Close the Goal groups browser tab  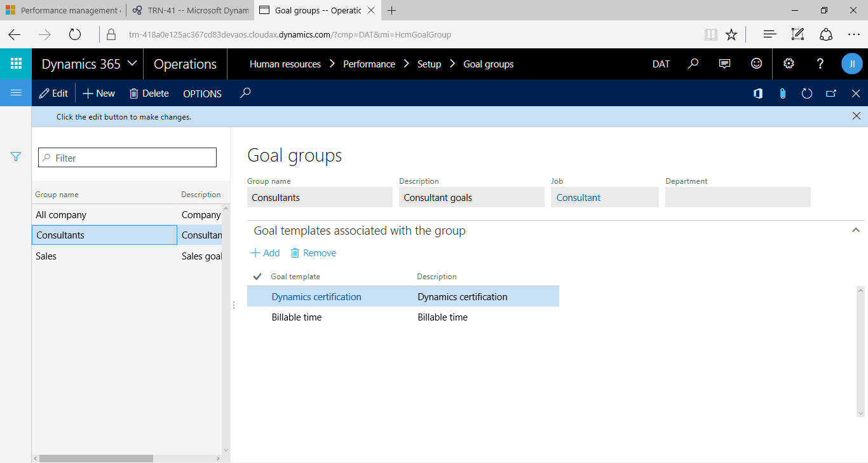tap(371, 10)
